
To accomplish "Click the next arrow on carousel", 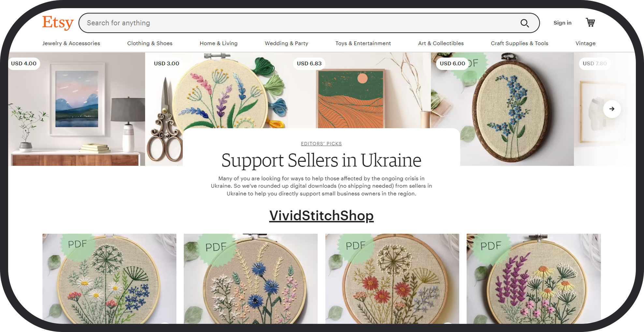I will click(612, 109).
